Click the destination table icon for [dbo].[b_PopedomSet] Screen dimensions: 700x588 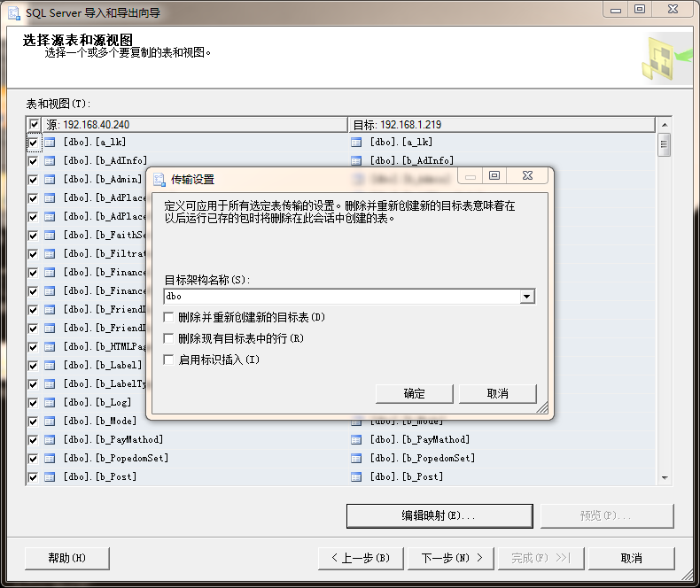click(356, 458)
